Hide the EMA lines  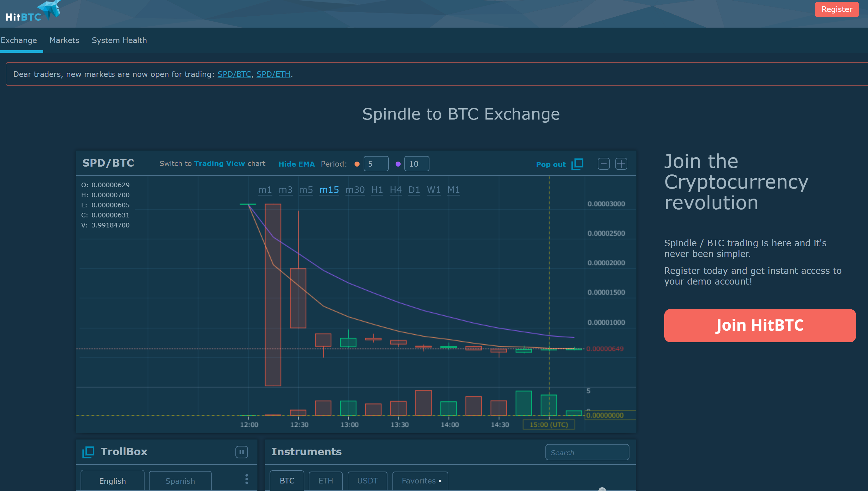pos(297,164)
